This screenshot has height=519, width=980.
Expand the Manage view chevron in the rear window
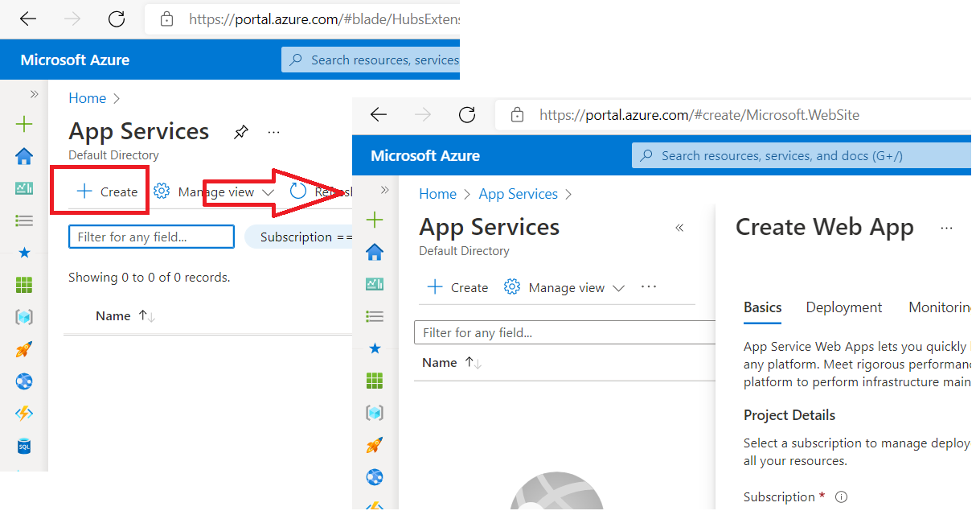[x=269, y=192]
